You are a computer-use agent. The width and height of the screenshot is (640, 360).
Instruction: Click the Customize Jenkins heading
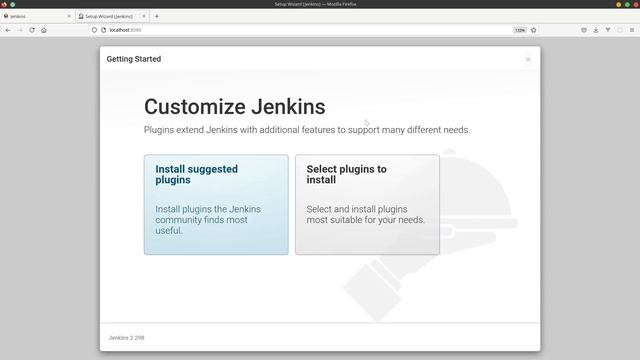click(x=235, y=107)
